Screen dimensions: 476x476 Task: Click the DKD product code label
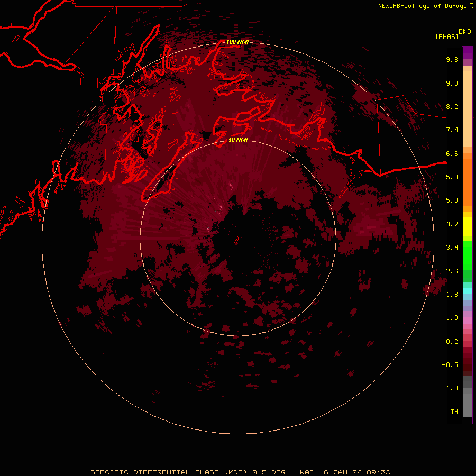tap(465, 32)
